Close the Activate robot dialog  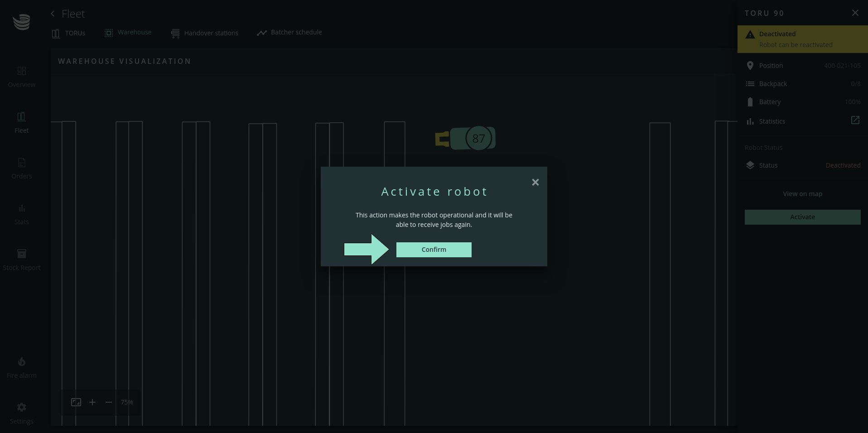click(535, 182)
